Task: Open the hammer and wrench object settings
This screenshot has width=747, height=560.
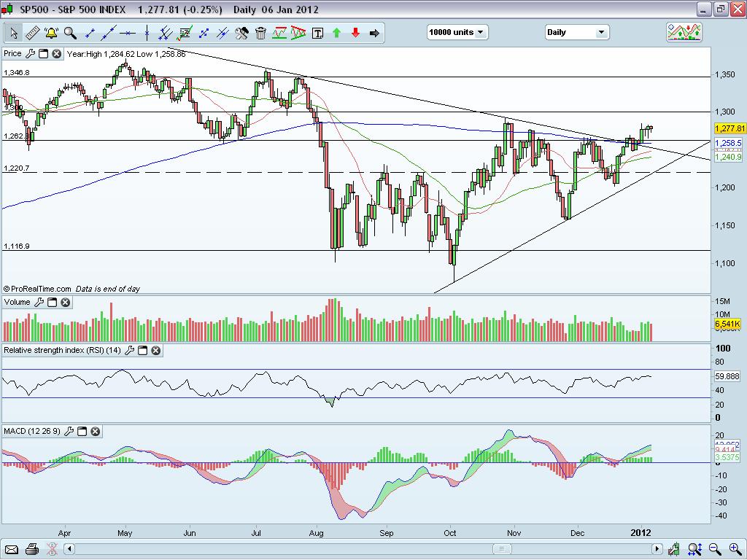Action: pos(241,33)
